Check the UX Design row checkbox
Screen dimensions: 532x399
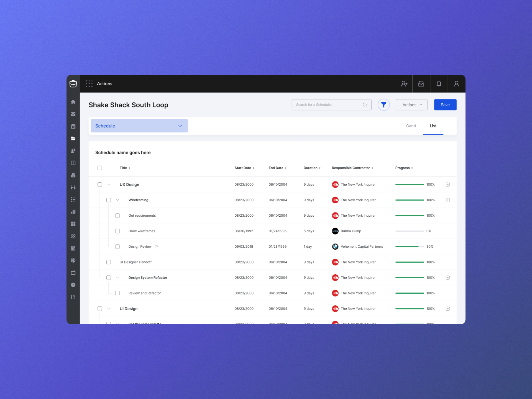(100, 184)
